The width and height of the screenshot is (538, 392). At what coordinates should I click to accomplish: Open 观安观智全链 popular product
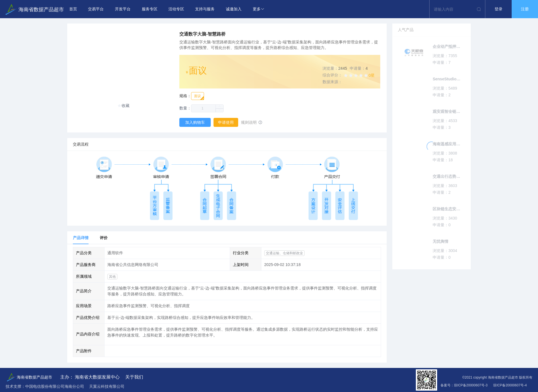446,111
